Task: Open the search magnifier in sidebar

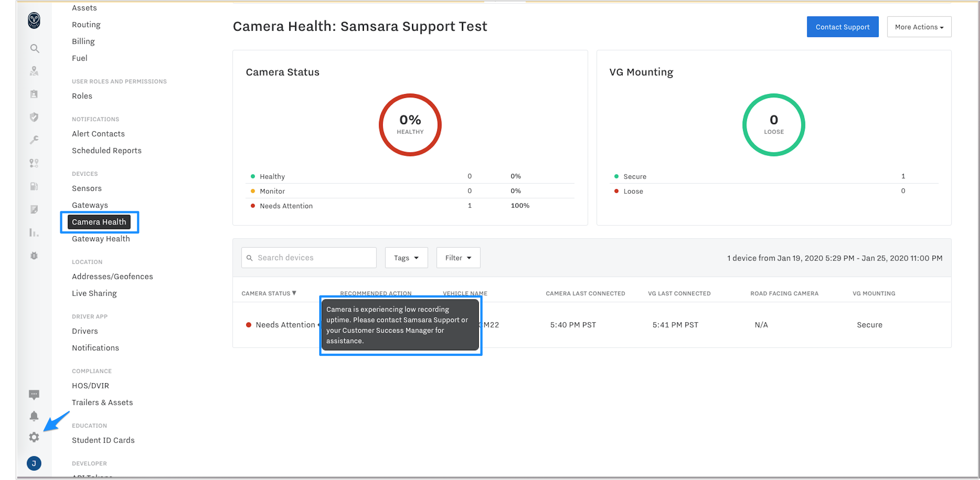Action: click(x=35, y=48)
